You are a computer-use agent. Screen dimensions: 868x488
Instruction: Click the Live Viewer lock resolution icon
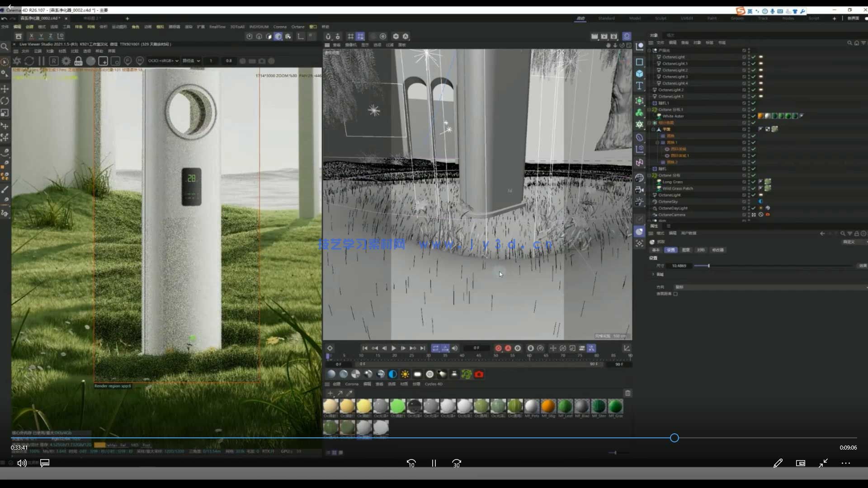pos(78,61)
